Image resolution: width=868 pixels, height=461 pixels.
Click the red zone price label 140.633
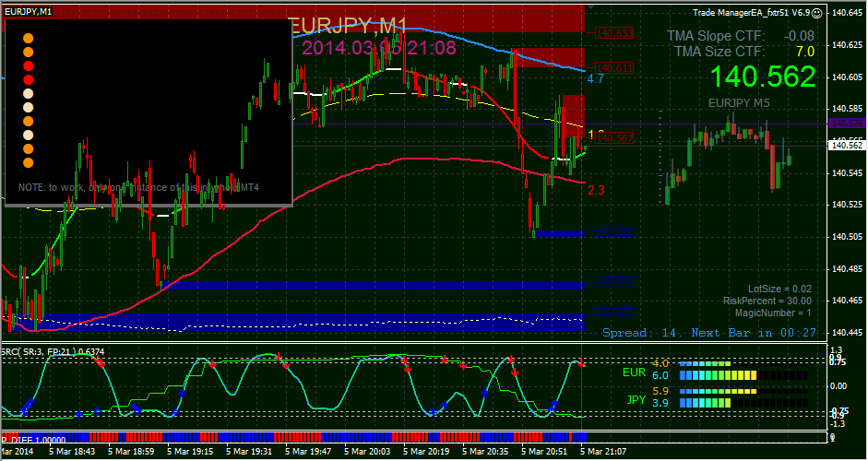pyautogui.click(x=614, y=34)
